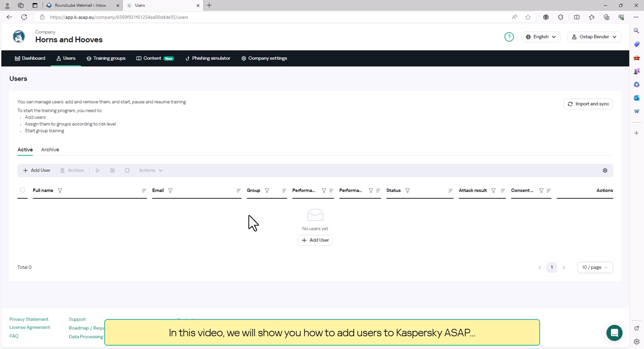Switch to the Archive tab

click(50, 150)
